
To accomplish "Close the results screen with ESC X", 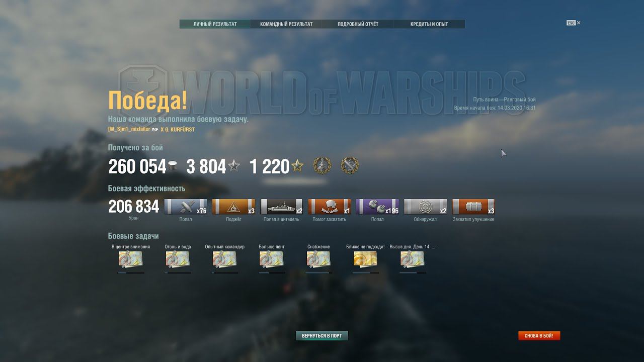I will point(574,23).
